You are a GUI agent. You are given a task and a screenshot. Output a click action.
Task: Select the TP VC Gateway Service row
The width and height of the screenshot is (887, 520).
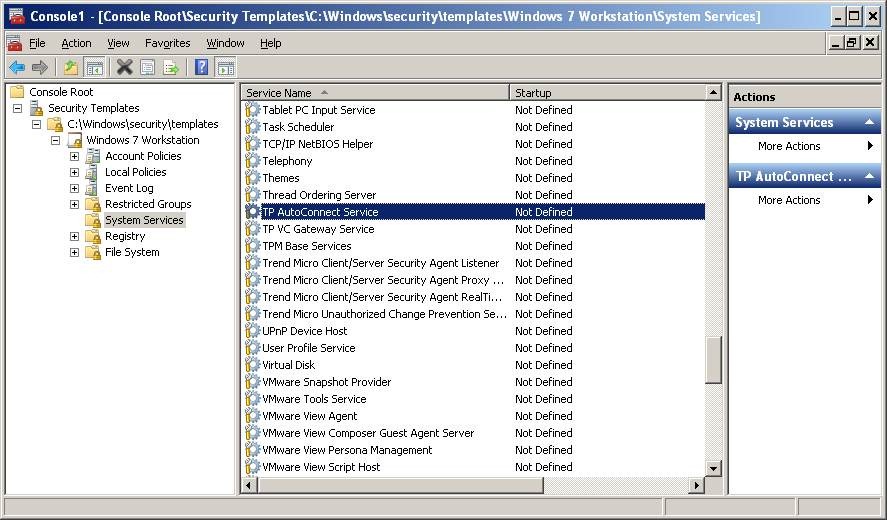tap(474, 229)
